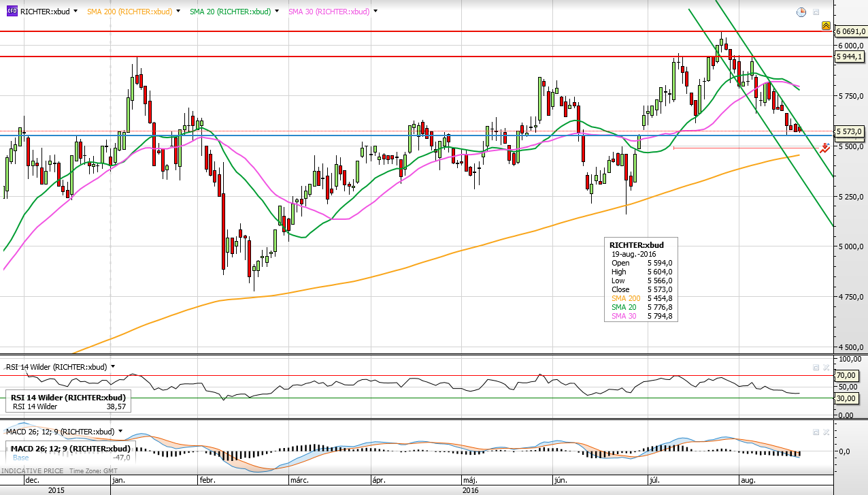The image size is (868, 495).
Task: Click the 19-aug.-2016 date in tooltip
Action: (x=634, y=254)
